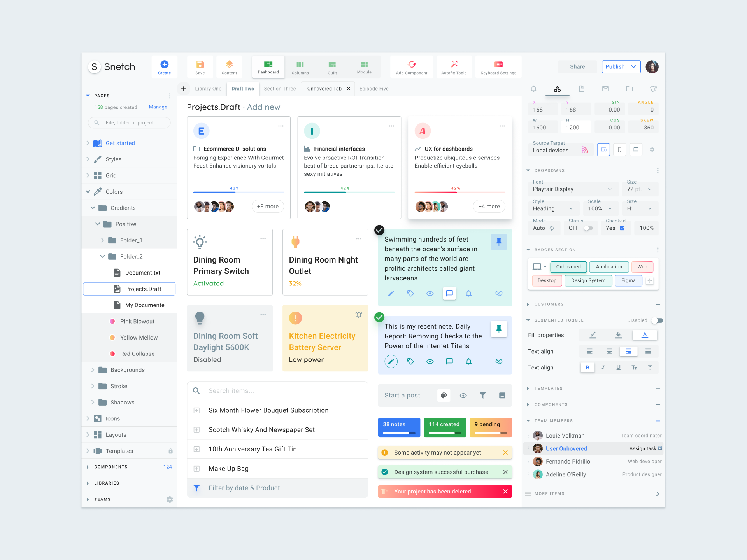The width and height of the screenshot is (747, 560).
Task: Select the bold text format button
Action: click(x=587, y=367)
